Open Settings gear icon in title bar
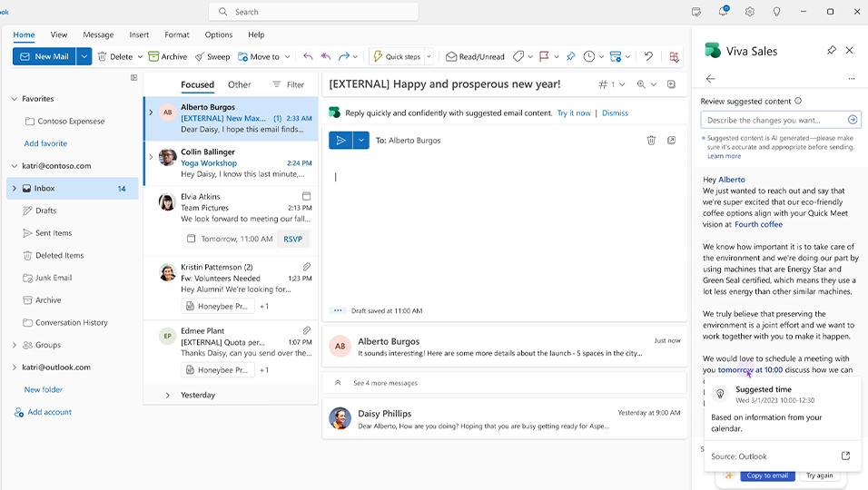868x490 pixels. coord(750,12)
